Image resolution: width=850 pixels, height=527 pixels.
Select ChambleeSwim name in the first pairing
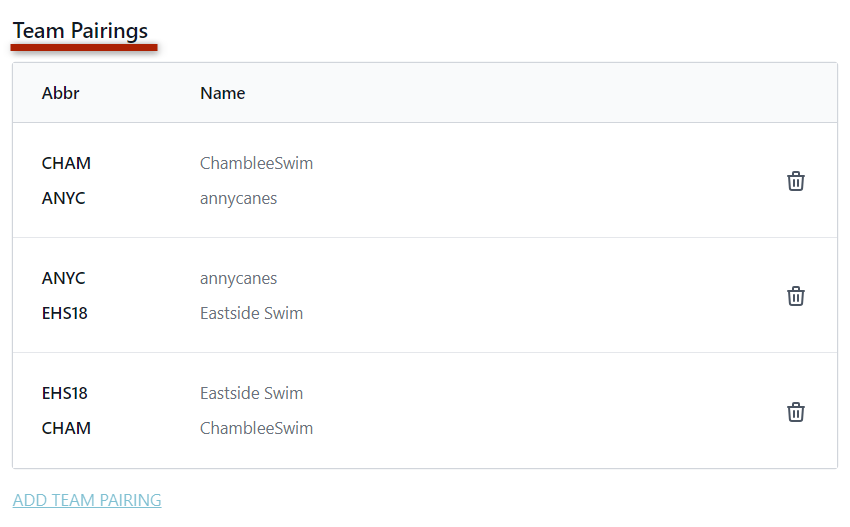(x=256, y=163)
